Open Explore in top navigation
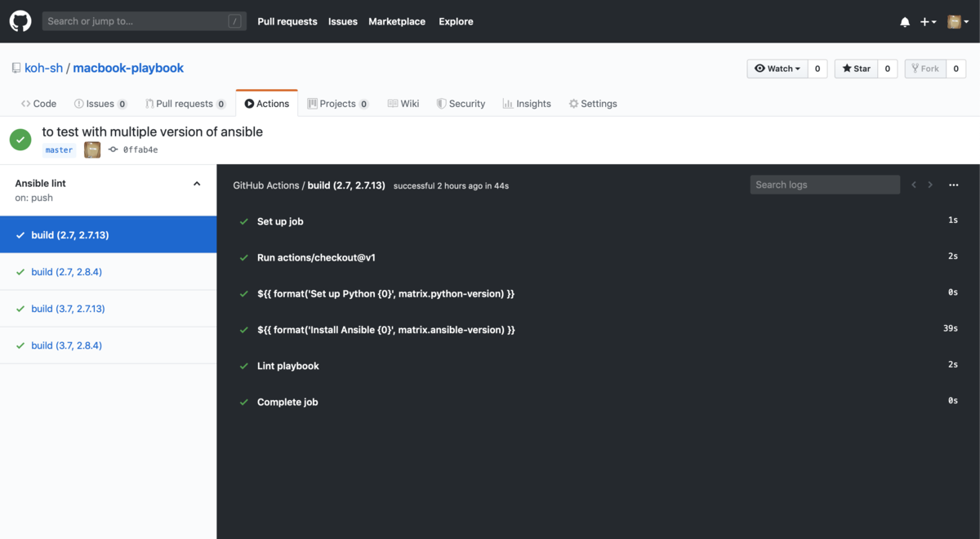Image resolution: width=980 pixels, height=539 pixels. 456,22
